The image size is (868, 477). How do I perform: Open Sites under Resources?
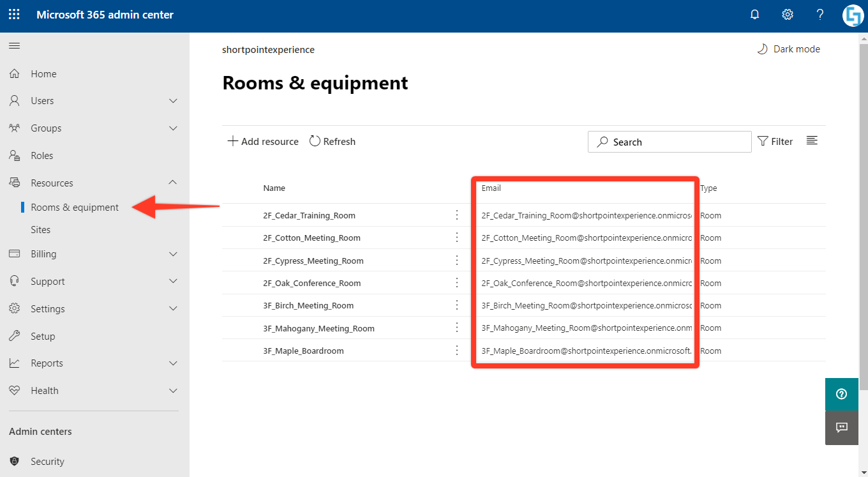click(x=41, y=230)
